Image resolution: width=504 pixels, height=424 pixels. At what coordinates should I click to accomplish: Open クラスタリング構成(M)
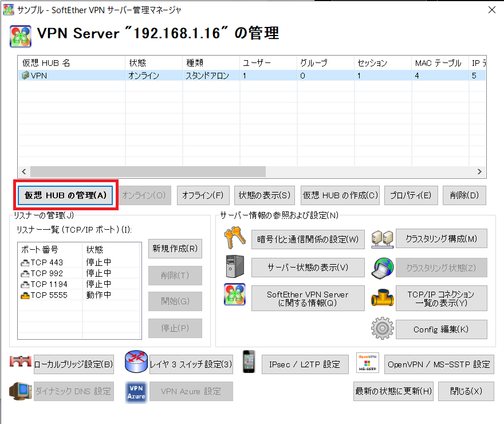[442, 238]
